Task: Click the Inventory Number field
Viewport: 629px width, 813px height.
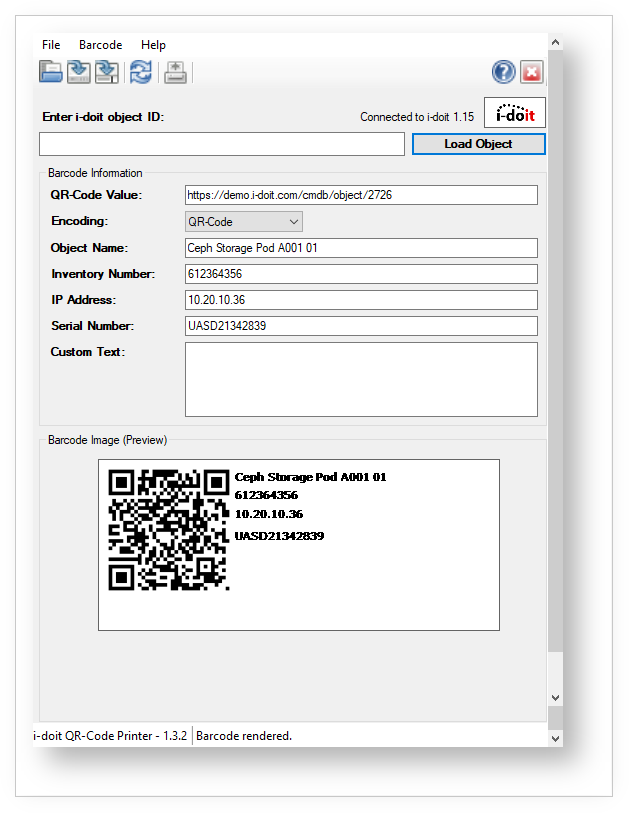Action: coord(361,274)
